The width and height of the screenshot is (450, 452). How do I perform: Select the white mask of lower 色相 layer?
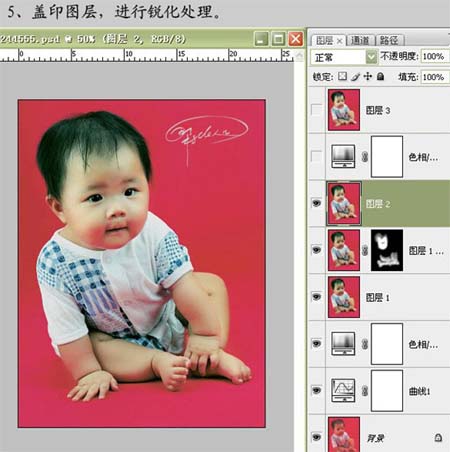(x=387, y=344)
